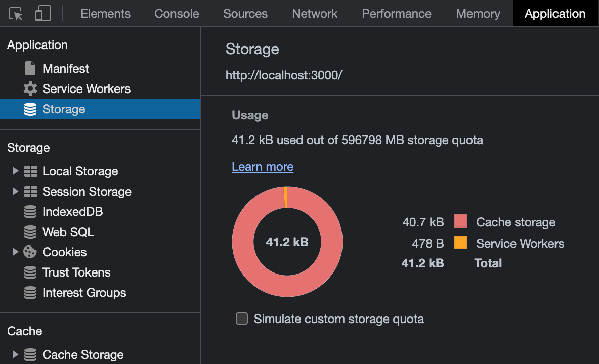The image size is (599, 364).
Task: Open the Interest Groups section
Action: pyautogui.click(x=84, y=292)
